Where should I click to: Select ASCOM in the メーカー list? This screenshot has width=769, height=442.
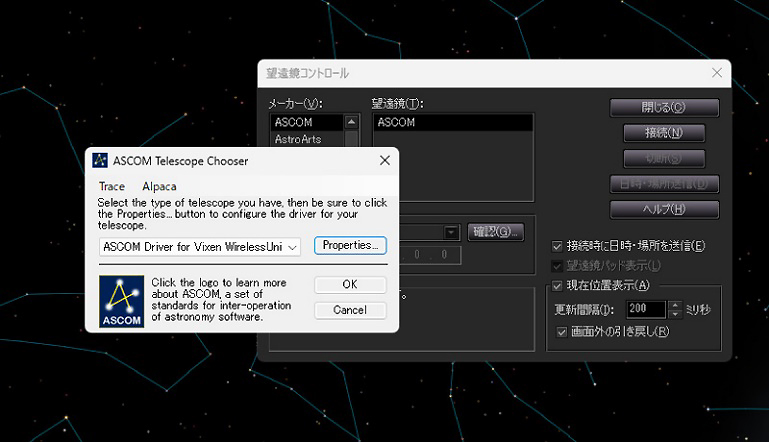tap(308, 122)
